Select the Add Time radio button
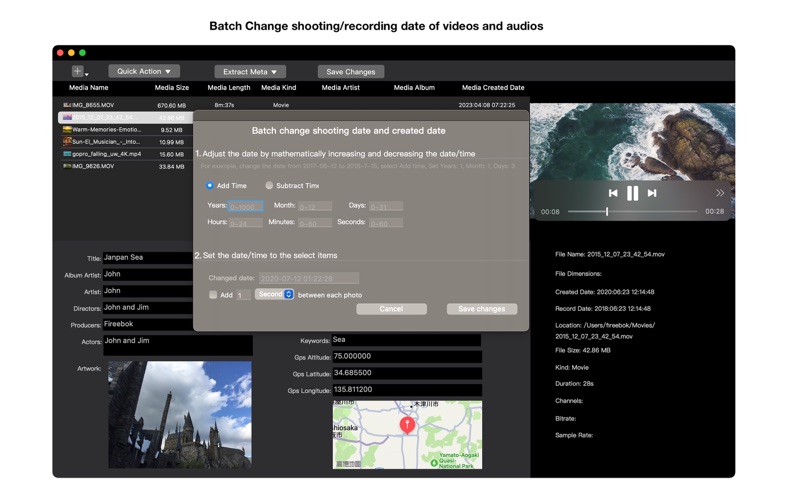Viewport: 800px width, 500px height. [x=209, y=186]
